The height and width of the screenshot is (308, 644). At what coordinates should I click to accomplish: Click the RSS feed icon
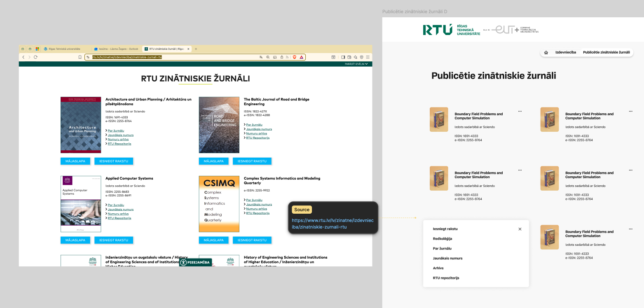[x=288, y=57]
